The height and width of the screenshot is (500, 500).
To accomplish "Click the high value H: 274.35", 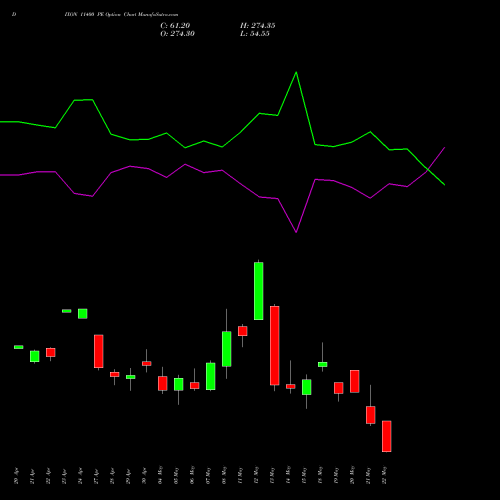I will coord(258,26).
